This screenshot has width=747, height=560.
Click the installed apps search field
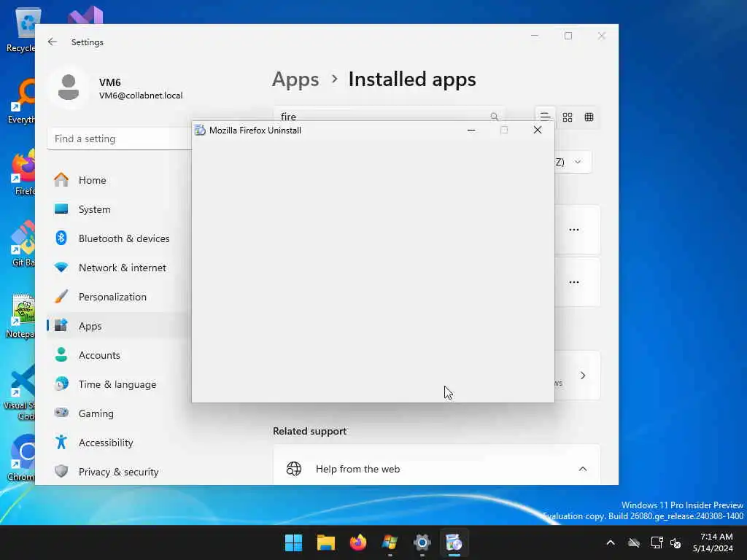point(389,116)
